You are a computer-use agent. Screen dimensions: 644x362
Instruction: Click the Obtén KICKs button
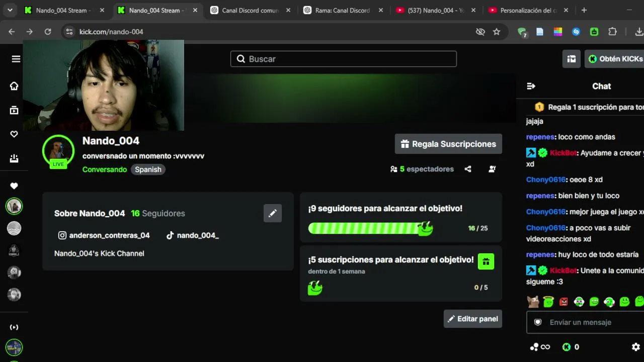pyautogui.click(x=614, y=59)
